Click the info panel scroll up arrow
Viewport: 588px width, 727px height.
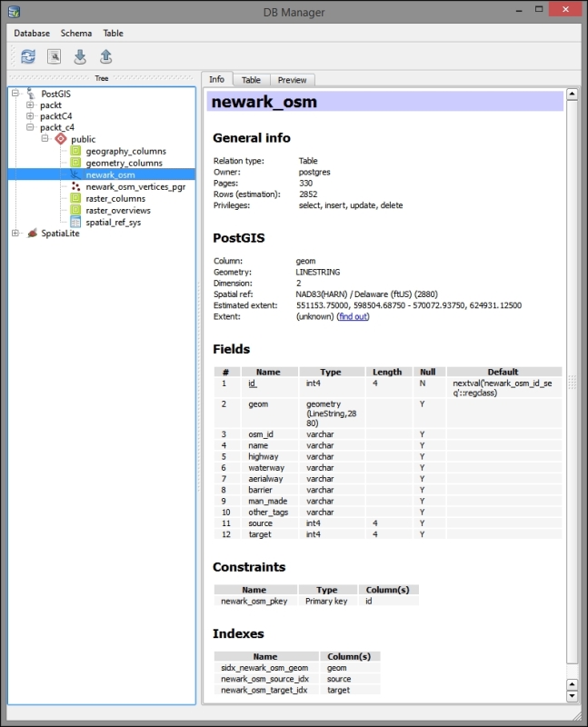(x=573, y=94)
